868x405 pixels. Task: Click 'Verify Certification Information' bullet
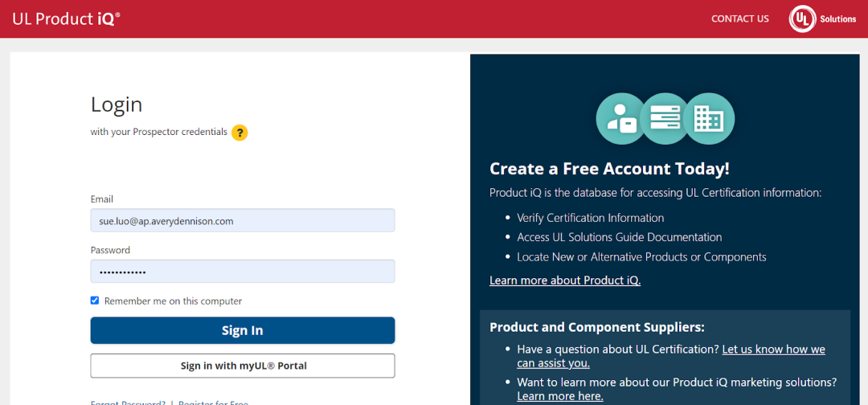(x=590, y=218)
